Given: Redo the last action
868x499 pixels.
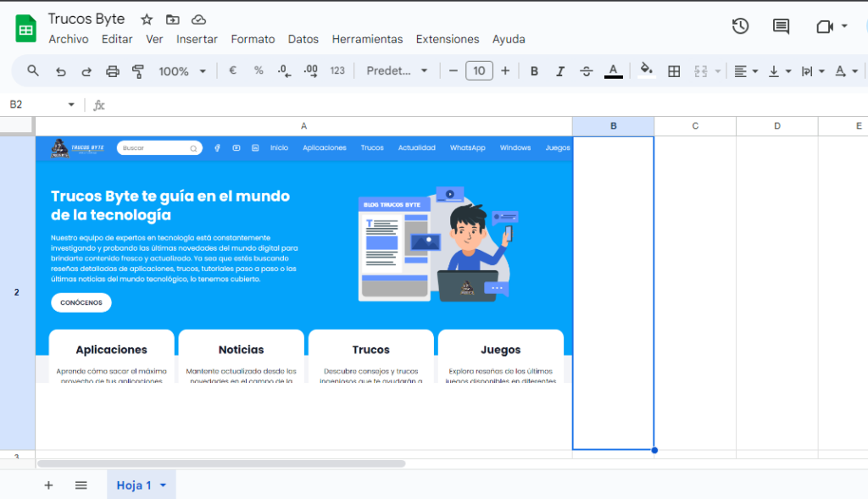Looking at the screenshot, I should point(86,71).
